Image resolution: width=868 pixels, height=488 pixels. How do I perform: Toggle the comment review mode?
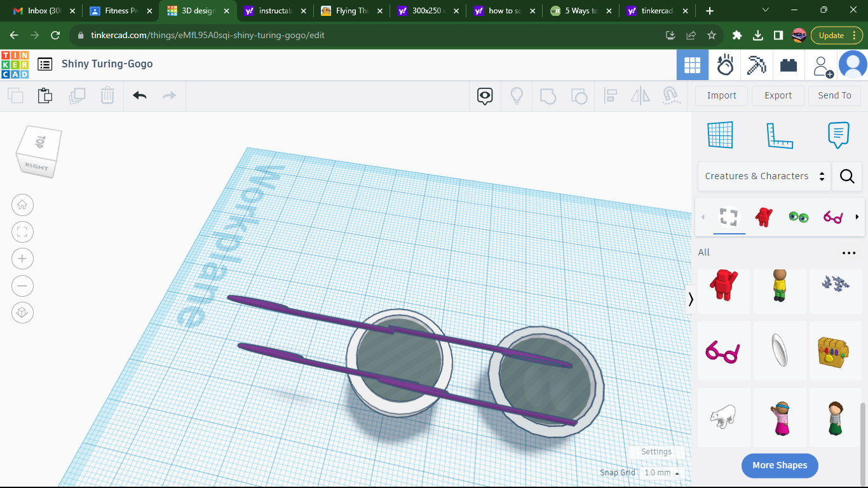485,95
